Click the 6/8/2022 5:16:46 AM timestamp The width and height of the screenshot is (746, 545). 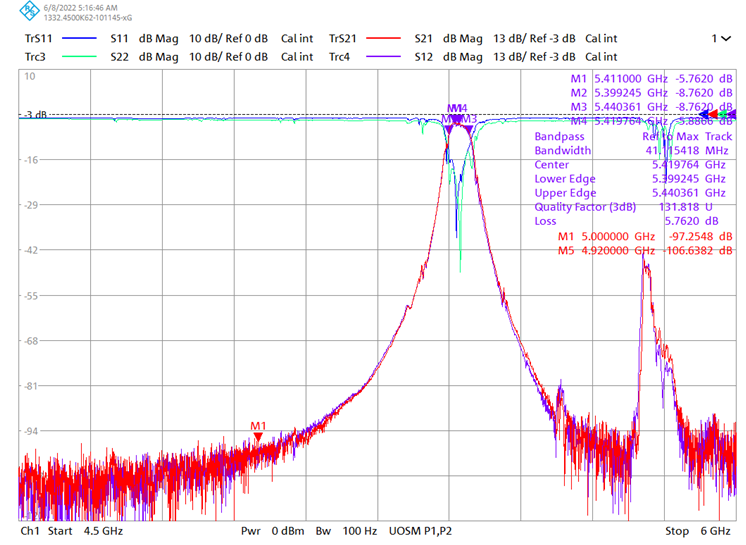tap(80, 8)
